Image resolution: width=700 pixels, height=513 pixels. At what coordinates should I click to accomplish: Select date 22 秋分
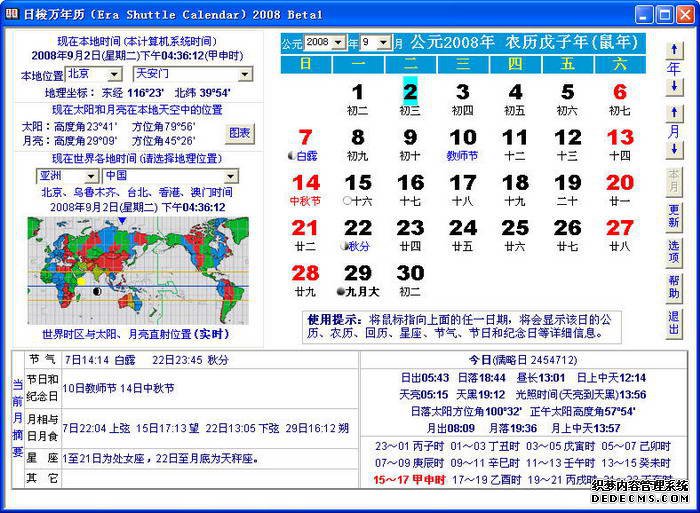pos(358,236)
